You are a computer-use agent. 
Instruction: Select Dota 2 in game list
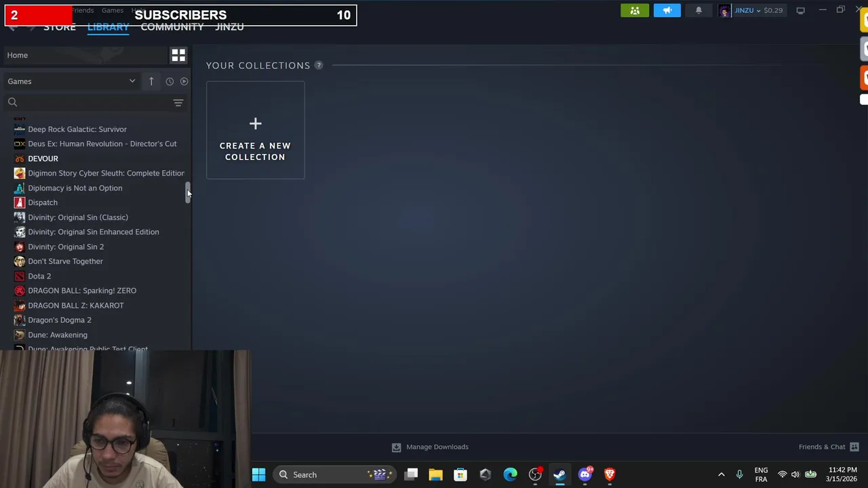[39, 276]
